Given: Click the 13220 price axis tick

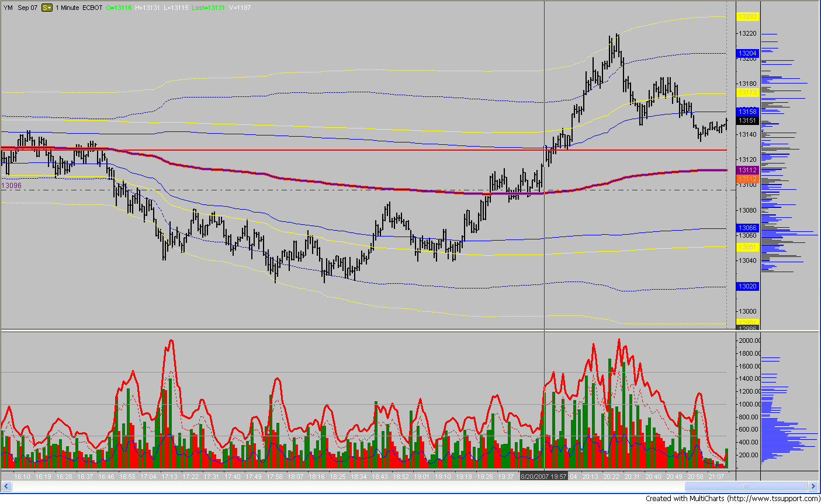Looking at the screenshot, I should coord(749,33).
